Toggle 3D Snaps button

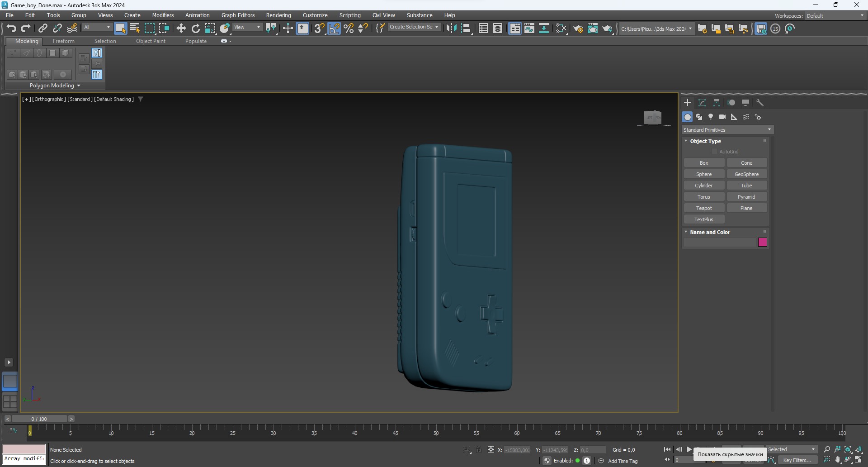click(319, 29)
